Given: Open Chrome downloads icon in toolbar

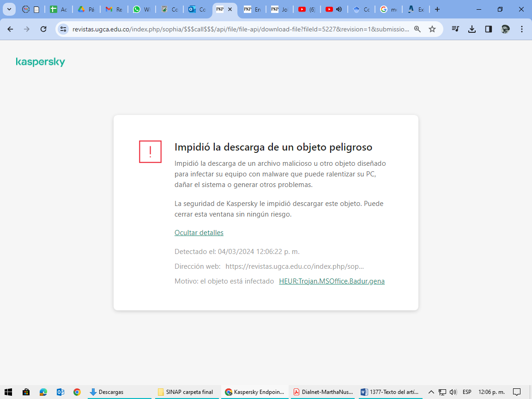Looking at the screenshot, I should (472, 29).
